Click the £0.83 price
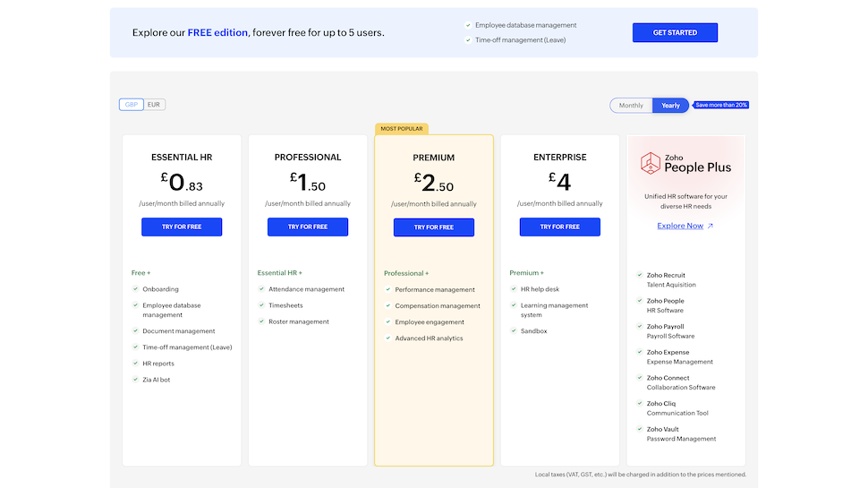Viewport: 868px width, 488px height. point(182,183)
